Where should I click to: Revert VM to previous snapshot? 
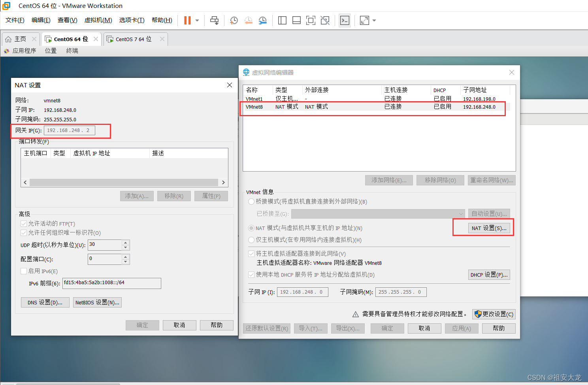point(248,20)
